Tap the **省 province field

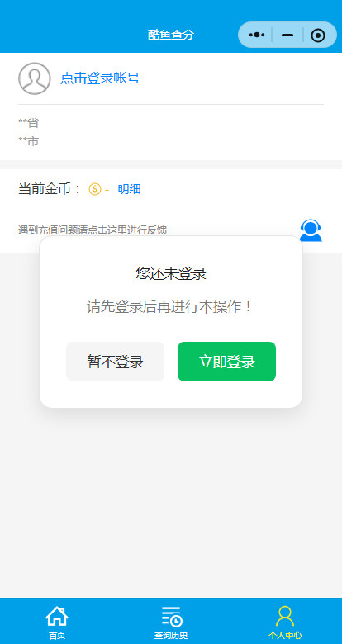click(29, 123)
